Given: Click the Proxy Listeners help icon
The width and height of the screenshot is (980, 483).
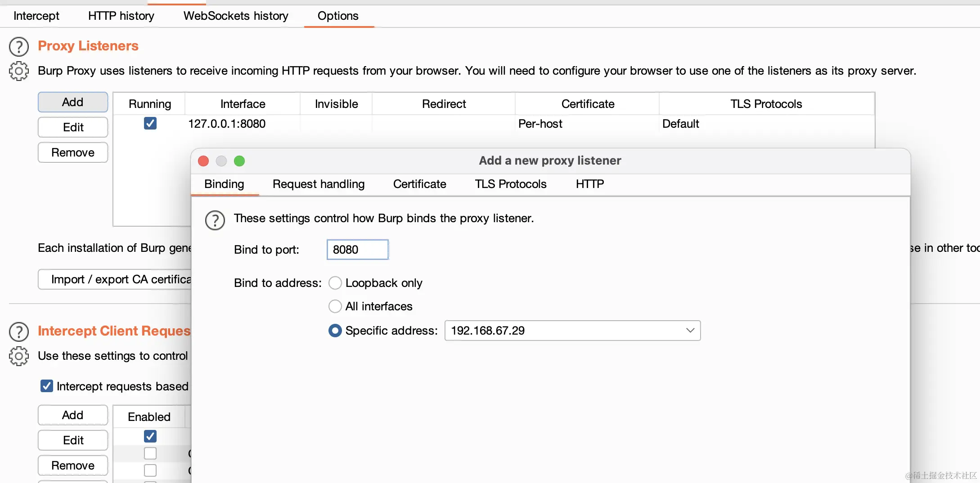Looking at the screenshot, I should (19, 46).
